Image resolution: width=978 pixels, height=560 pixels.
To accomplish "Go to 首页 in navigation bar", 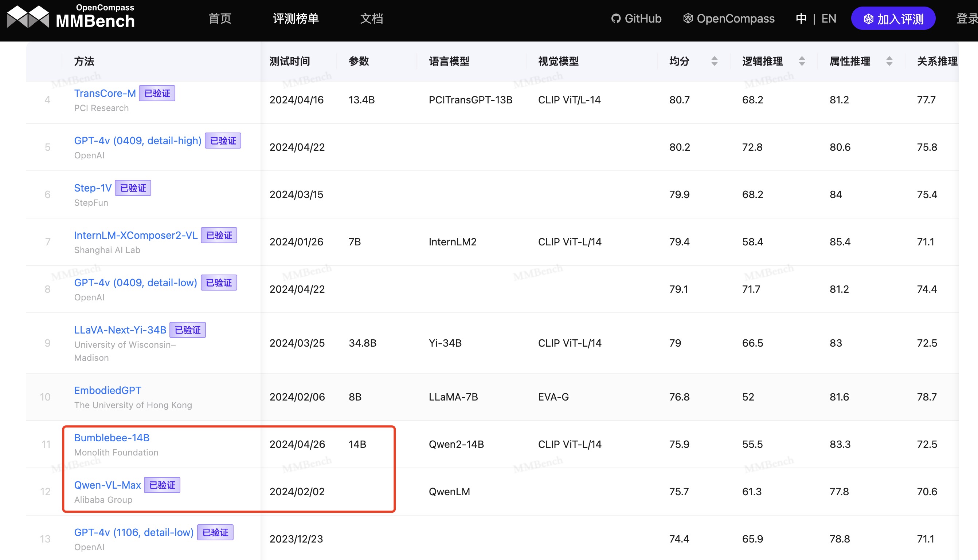I will point(220,19).
